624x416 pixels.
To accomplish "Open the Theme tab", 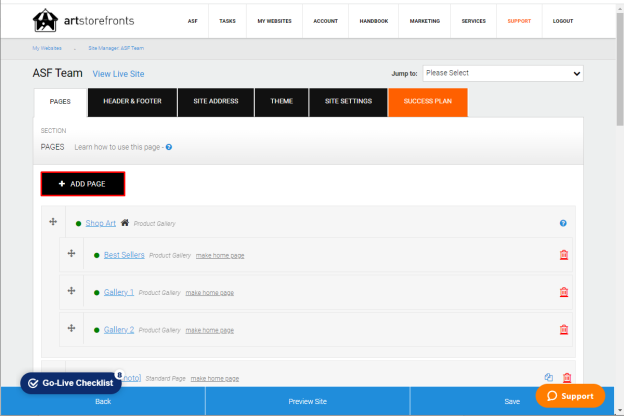I will (x=281, y=102).
